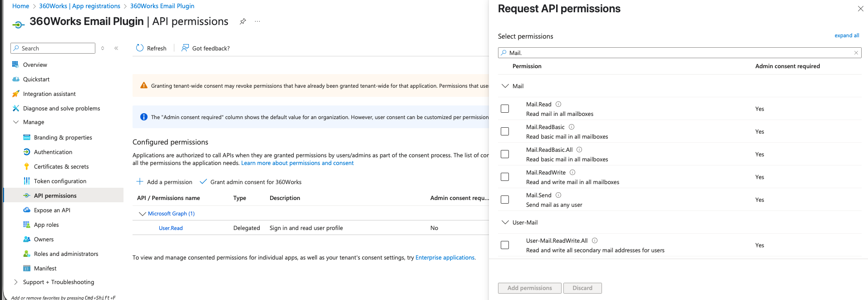Click the Select permissions search box
Image resolution: width=868 pixels, height=300 pixels.
pyautogui.click(x=680, y=53)
